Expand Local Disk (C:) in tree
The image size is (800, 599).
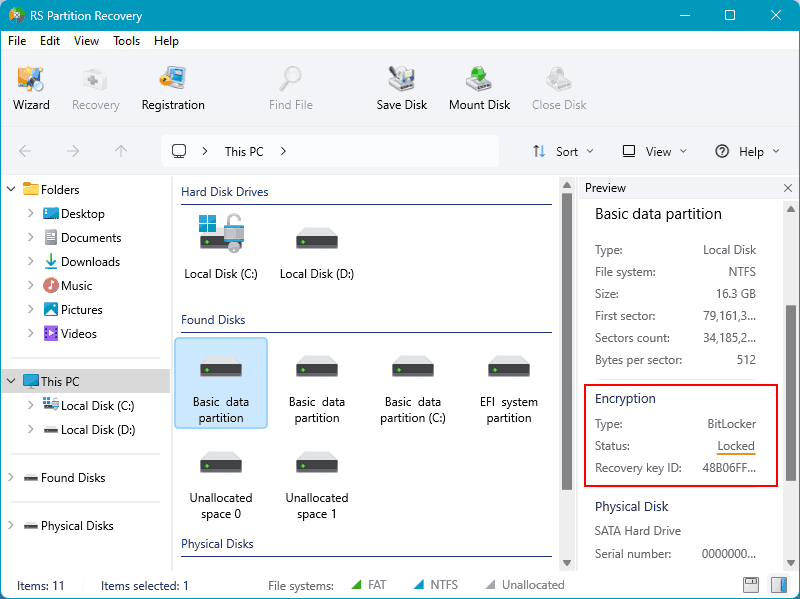[30, 405]
